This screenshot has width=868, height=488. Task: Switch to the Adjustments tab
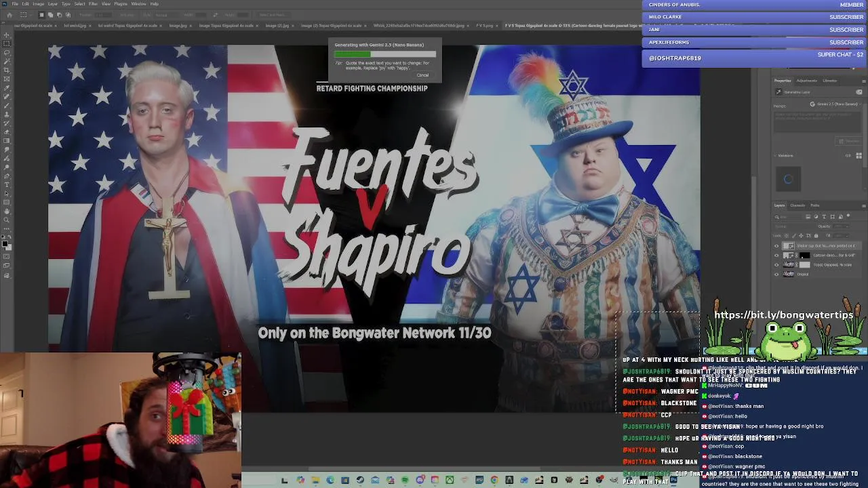pyautogui.click(x=807, y=81)
